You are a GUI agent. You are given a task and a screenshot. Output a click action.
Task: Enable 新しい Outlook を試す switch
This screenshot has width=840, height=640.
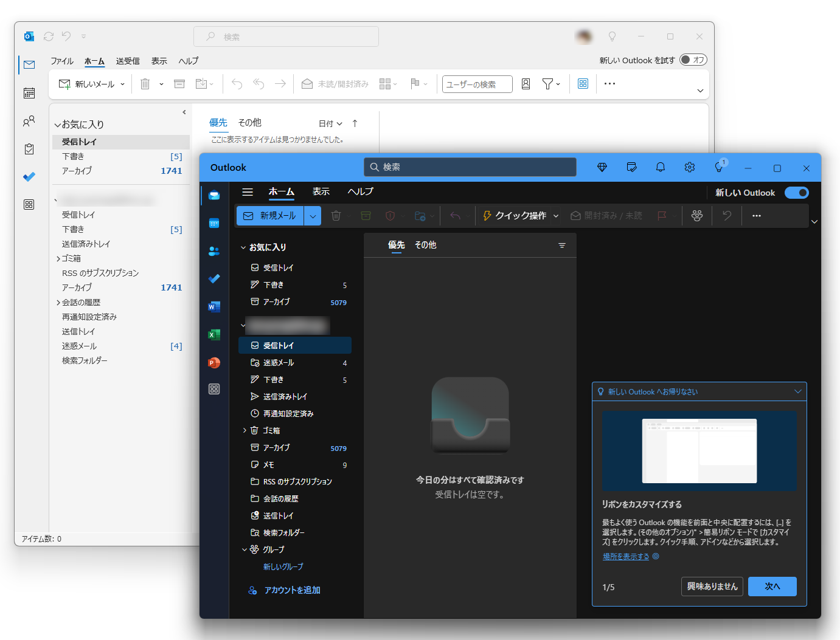click(x=692, y=60)
